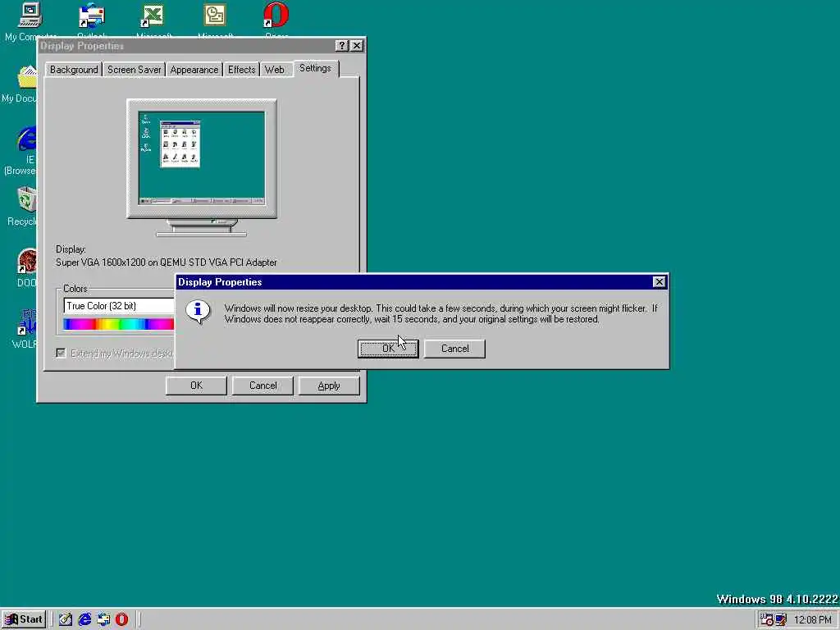This screenshot has height=630, width=840.
Task: Open DOOM desktop shortcut
Action: pyautogui.click(x=27, y=262)
